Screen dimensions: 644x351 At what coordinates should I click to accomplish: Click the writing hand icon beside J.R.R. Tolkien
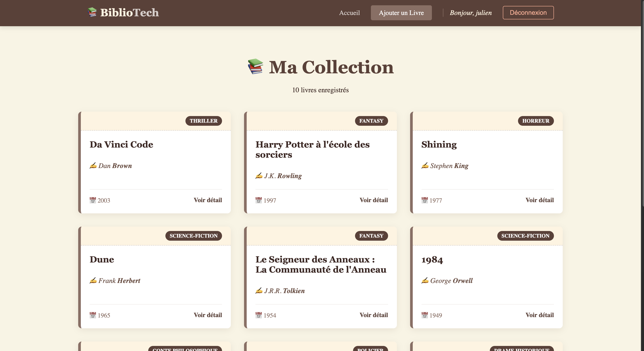(x=259, y=290)
